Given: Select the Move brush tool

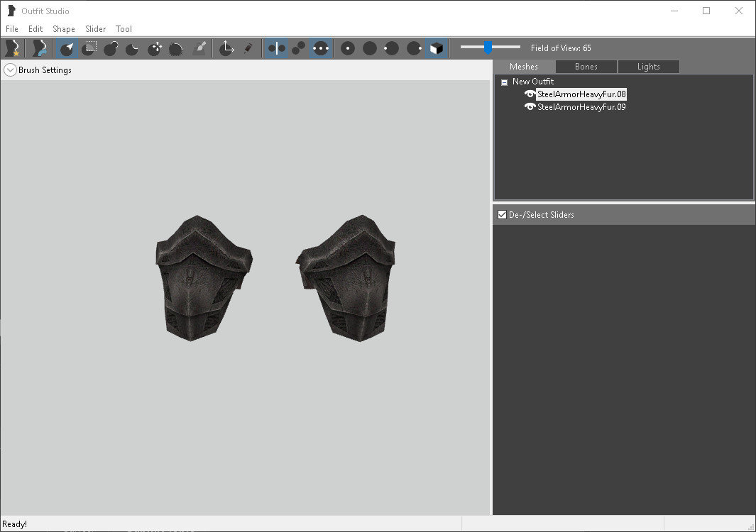Looking at the screenshot, I should [x=155, y=48].
